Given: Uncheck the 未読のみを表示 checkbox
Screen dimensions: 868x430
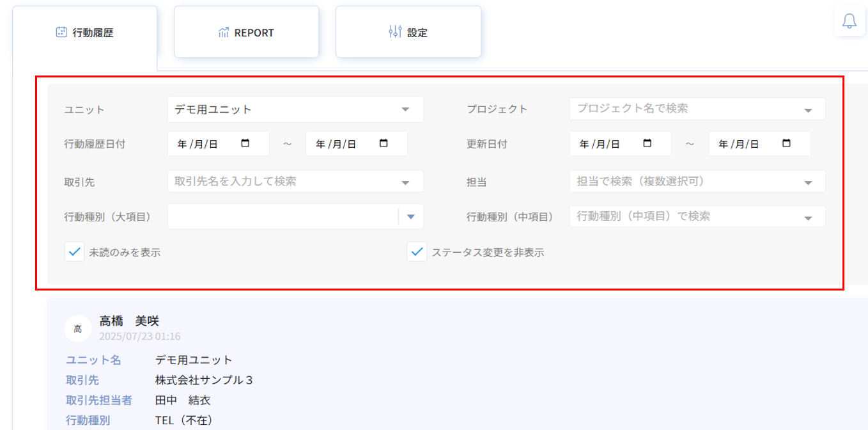Looking at the screenshot, I should (75, 252).
